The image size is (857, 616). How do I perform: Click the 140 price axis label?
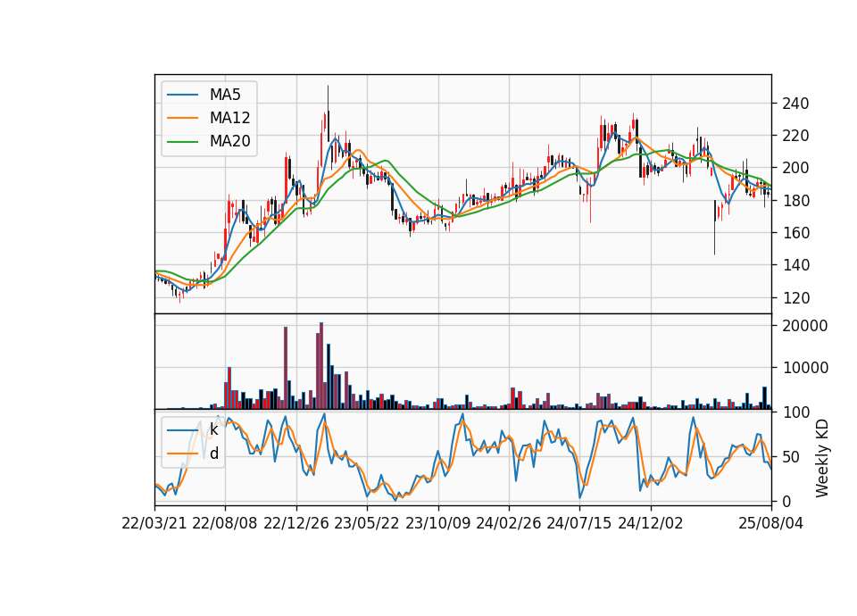[795, 265]
